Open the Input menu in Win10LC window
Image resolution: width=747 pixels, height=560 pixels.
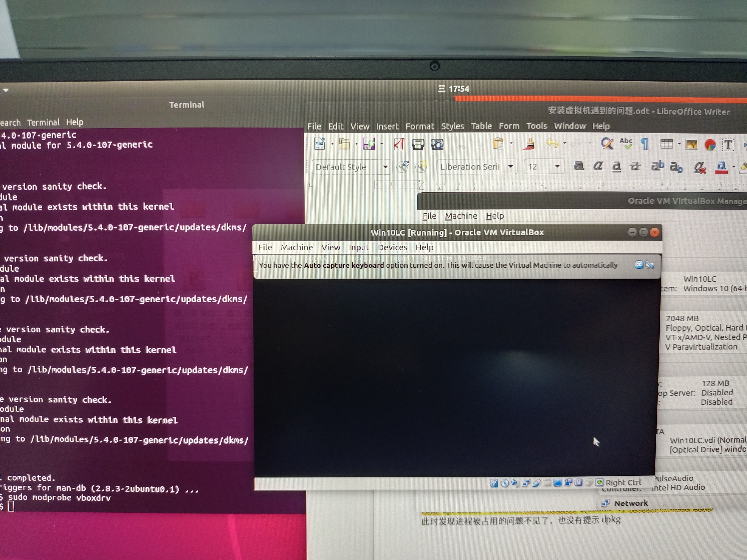[359, 247]
